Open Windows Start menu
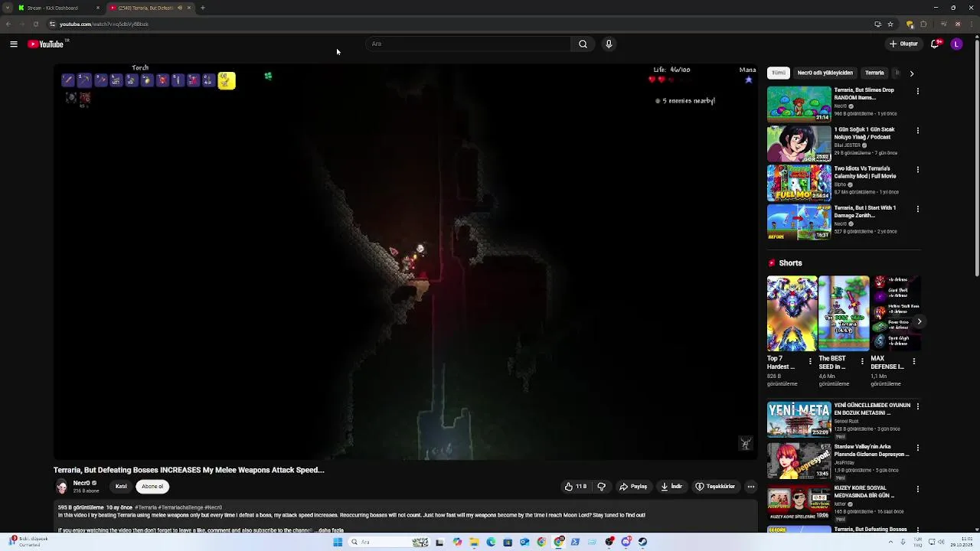 click(x=338, y=542)
